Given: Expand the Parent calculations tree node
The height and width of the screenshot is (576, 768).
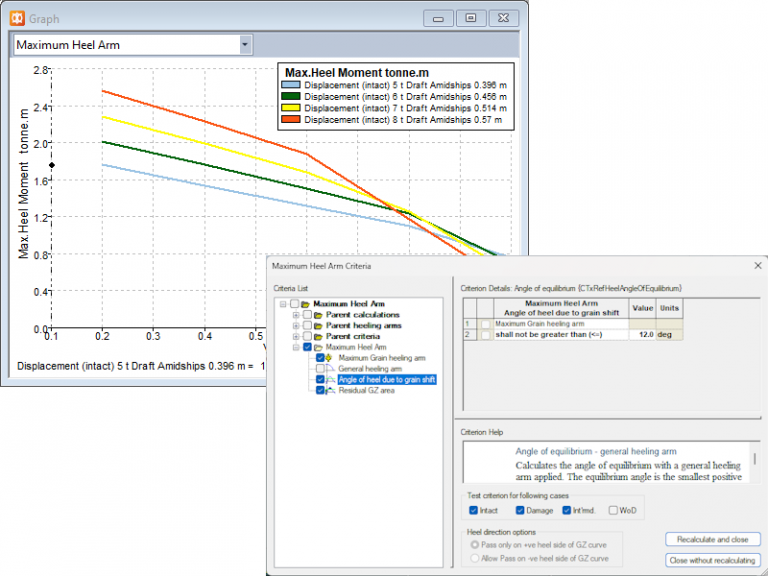Looking at the screenshot, I should (295, 315).
